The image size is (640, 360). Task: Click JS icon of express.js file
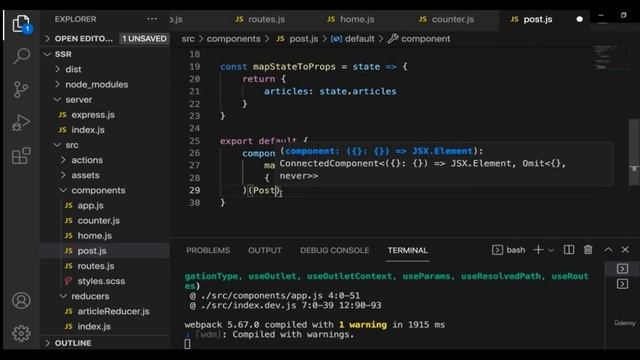pos(62,115)
